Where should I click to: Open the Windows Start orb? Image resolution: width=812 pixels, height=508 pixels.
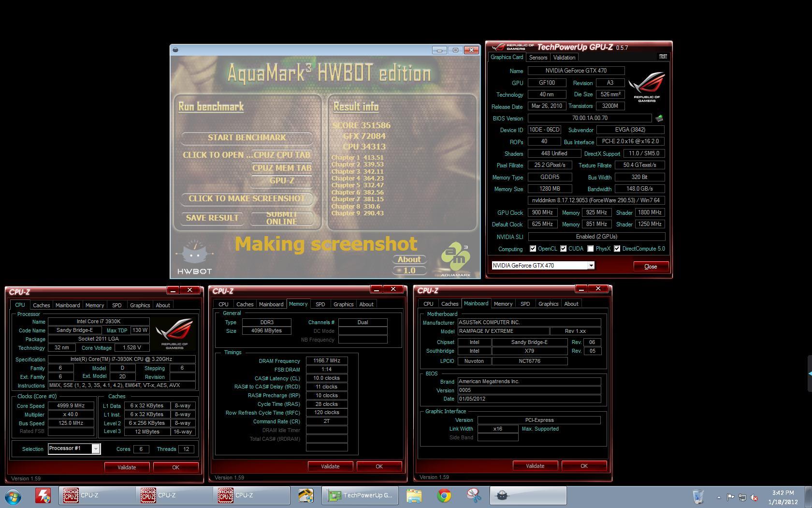coord(13,496)
